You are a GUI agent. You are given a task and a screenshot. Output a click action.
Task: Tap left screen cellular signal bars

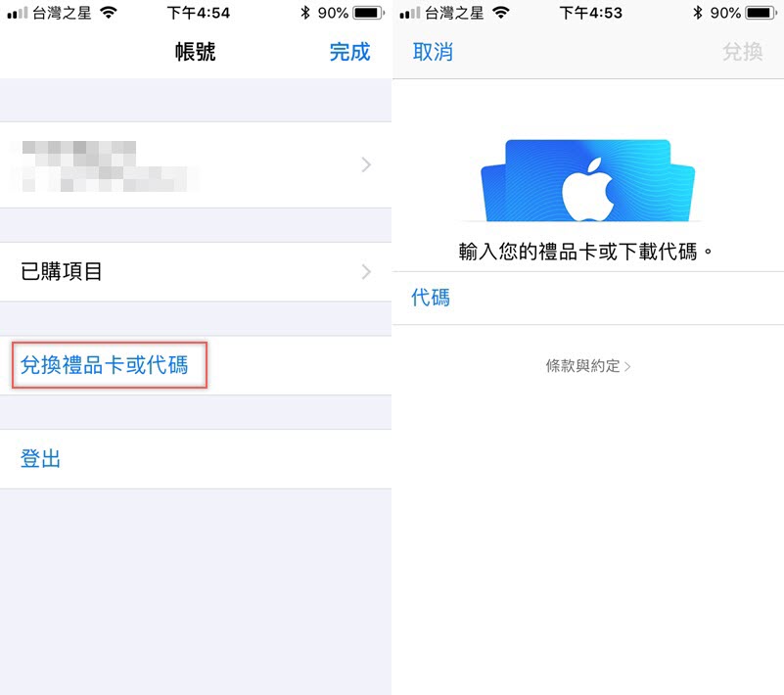[17, 13]
